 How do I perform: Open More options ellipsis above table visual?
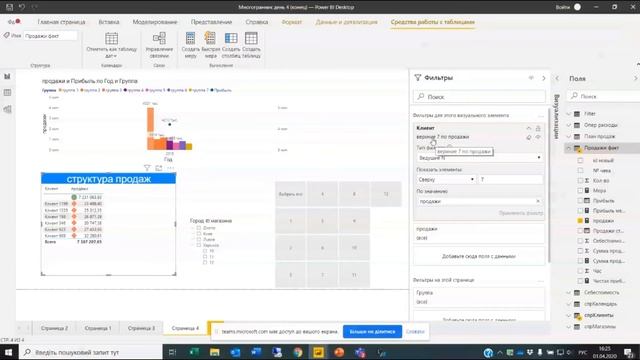(171, 168)
